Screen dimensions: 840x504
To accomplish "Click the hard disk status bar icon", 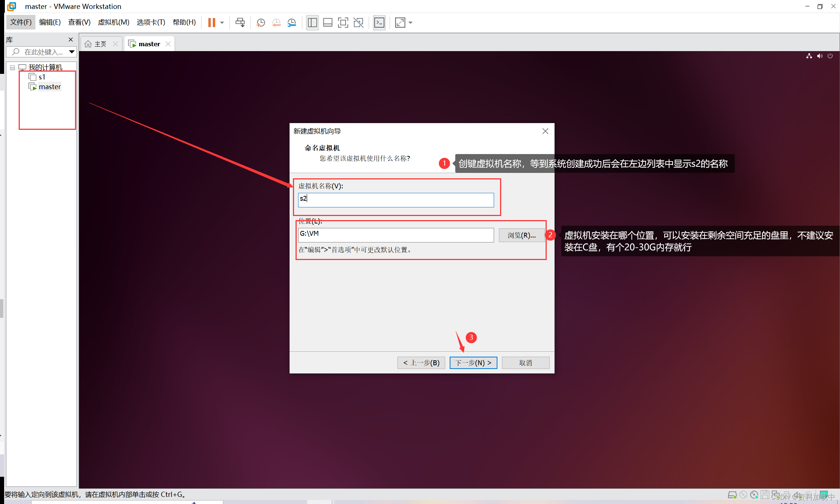I will (732, 495).
